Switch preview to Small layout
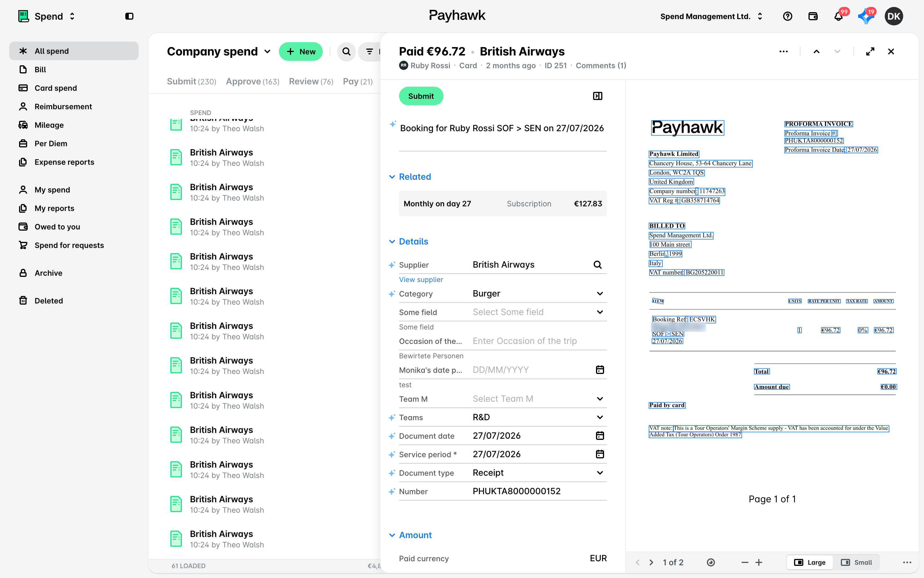924x578 pixels. 856,562
